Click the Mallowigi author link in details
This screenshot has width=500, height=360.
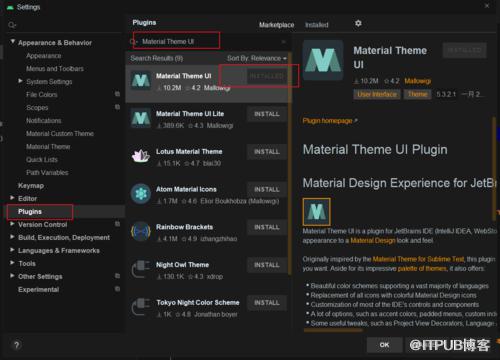pyautogui.click(x=417, y=81)
